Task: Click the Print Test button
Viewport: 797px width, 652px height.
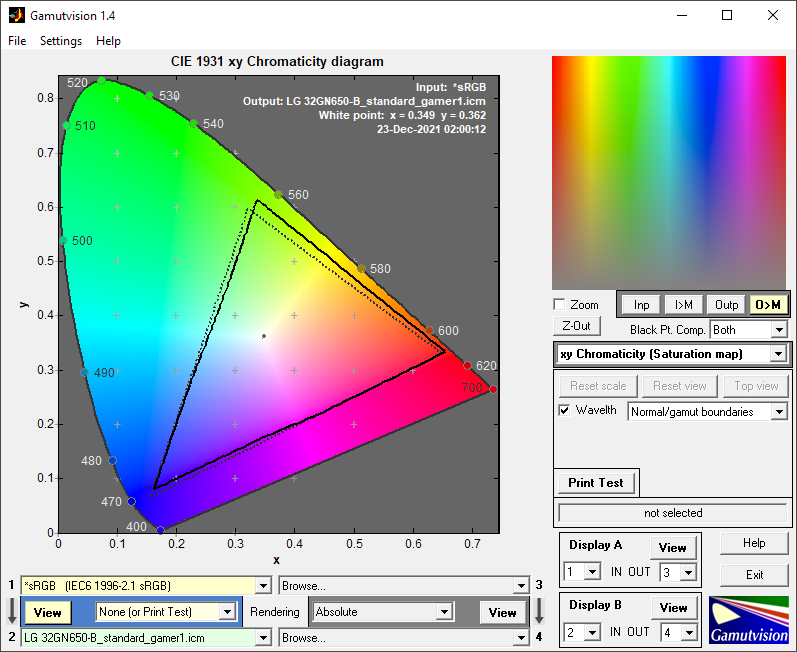Action: pyautogui.click(x=596, y=482)
